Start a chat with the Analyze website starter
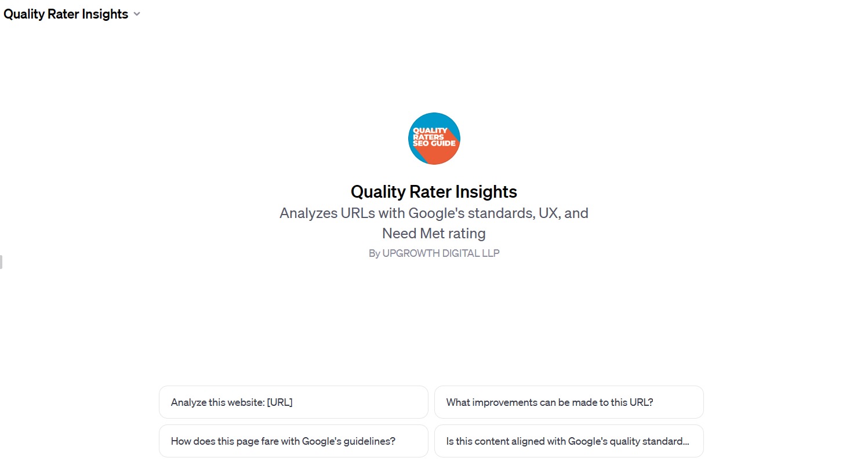This screenshot has width=868, height=465. coord(293,402)
